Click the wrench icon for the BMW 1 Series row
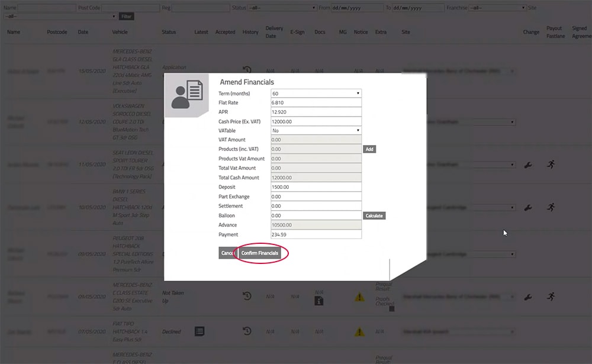The height and width of the screenshot is (364, 592). (x=528, y=208)
